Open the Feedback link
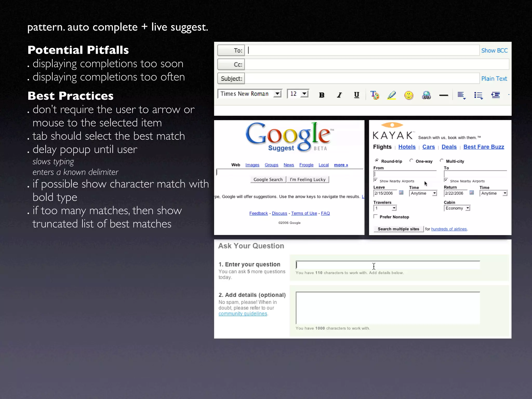532x399 pixels. [x=258, y=213]
